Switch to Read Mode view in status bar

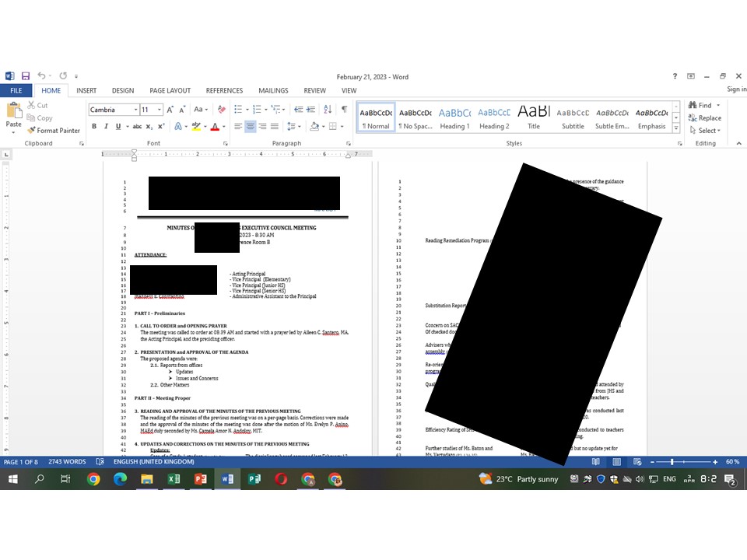point(595,462)
